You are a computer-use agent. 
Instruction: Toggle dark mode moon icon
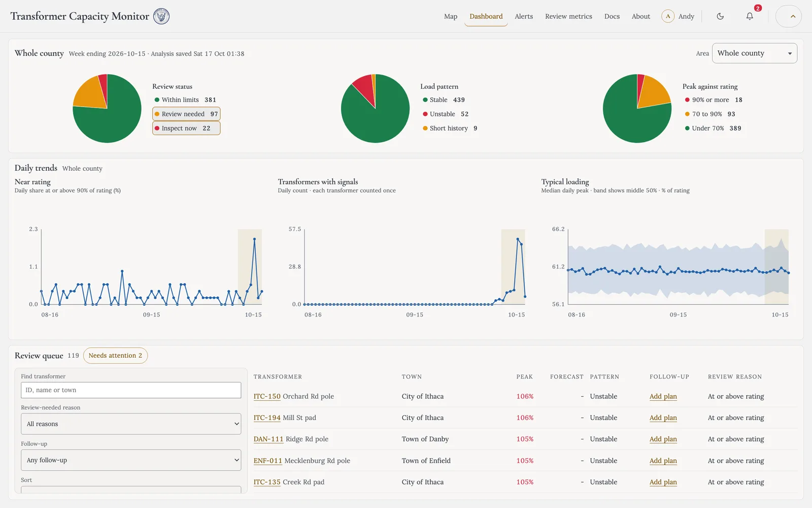pyautogui.click(x=720, y=16)
